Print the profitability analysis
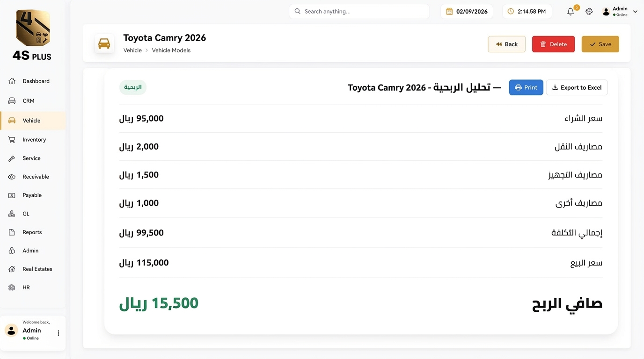This screenshot has width=644, height=359. point(526,87)
